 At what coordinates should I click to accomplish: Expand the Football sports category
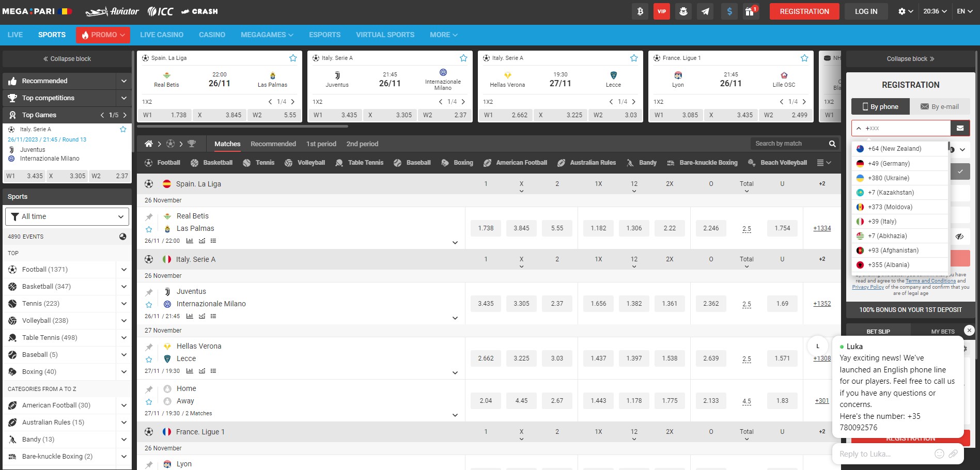pos(124,269)
